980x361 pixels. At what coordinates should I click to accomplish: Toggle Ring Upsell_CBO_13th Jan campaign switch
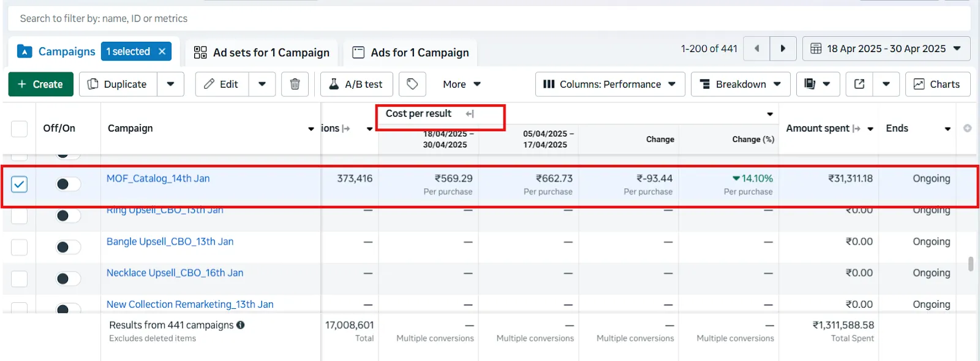[x=67, y=215]
